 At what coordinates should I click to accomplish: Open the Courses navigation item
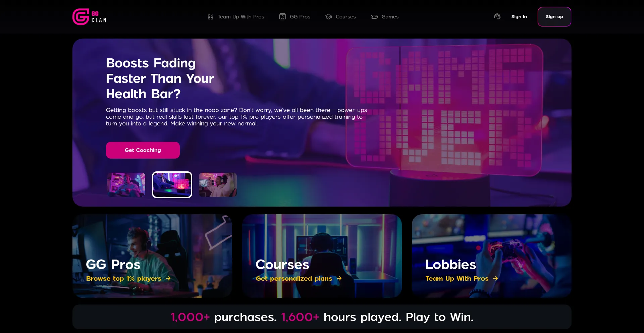[x=345, y=17]
